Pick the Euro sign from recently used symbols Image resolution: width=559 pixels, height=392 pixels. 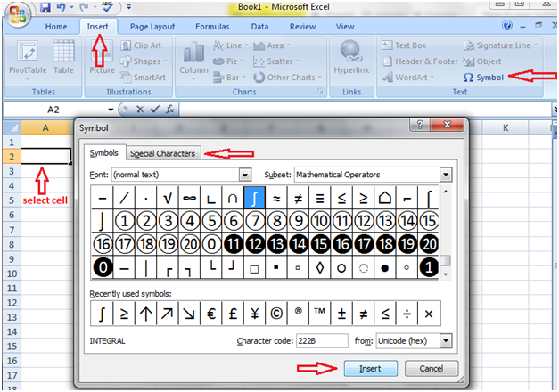point(211,314)
